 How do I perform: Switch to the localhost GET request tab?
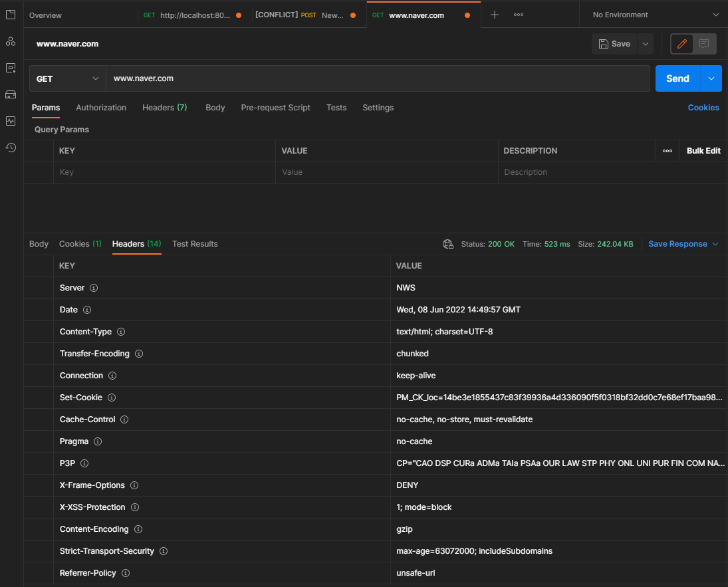[194, 15]
